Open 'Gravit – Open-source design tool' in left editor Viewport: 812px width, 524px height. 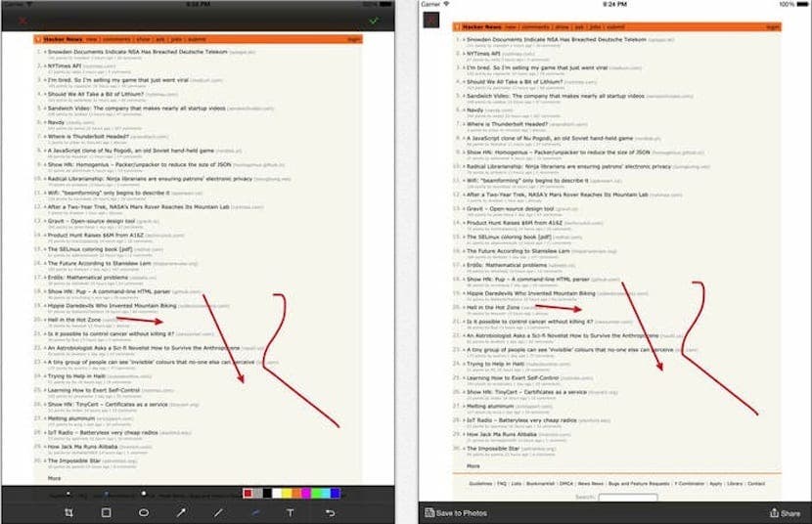click(91, 221)
